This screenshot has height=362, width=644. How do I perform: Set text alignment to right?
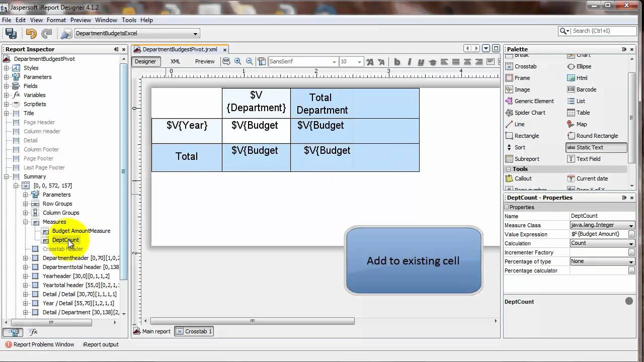coord(479,62)
